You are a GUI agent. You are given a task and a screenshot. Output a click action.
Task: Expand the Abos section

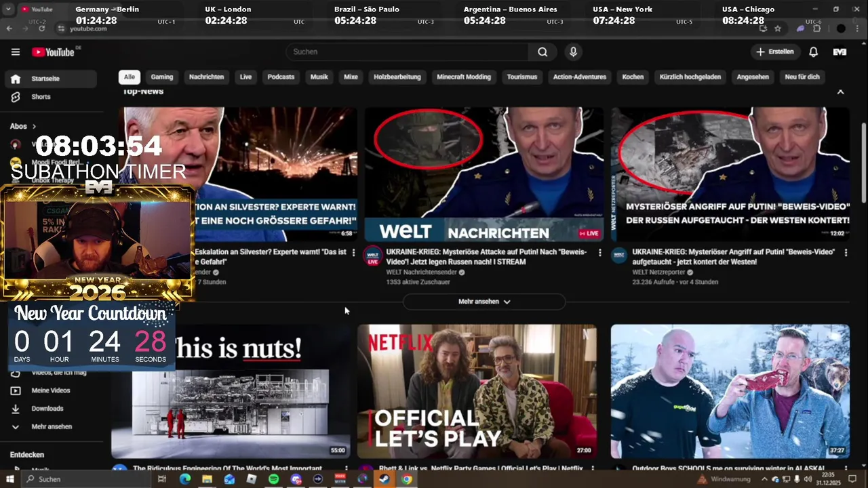click(23, 126)
